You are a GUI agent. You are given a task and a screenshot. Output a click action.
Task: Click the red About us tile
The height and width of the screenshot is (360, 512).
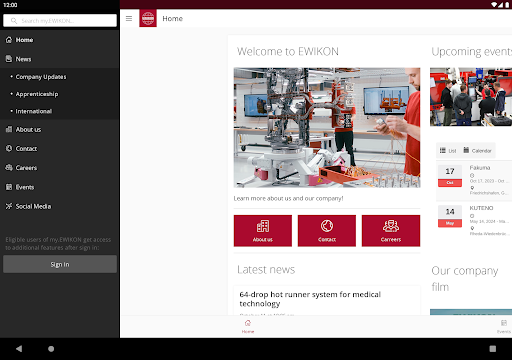(263, 231)
